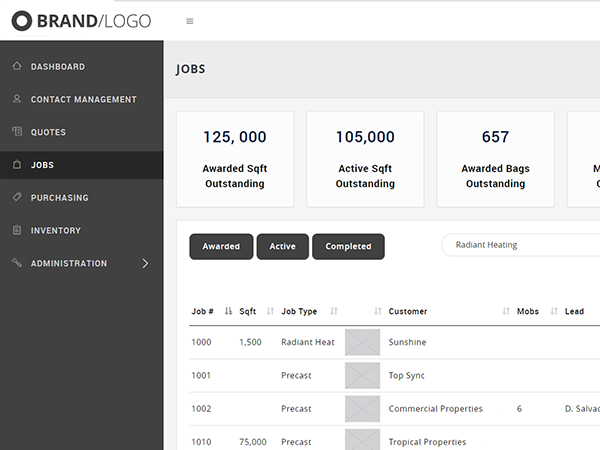Viewport: 600px width, 450px height.
Task: Click the JOBS page heading
Action: point(191,69)
